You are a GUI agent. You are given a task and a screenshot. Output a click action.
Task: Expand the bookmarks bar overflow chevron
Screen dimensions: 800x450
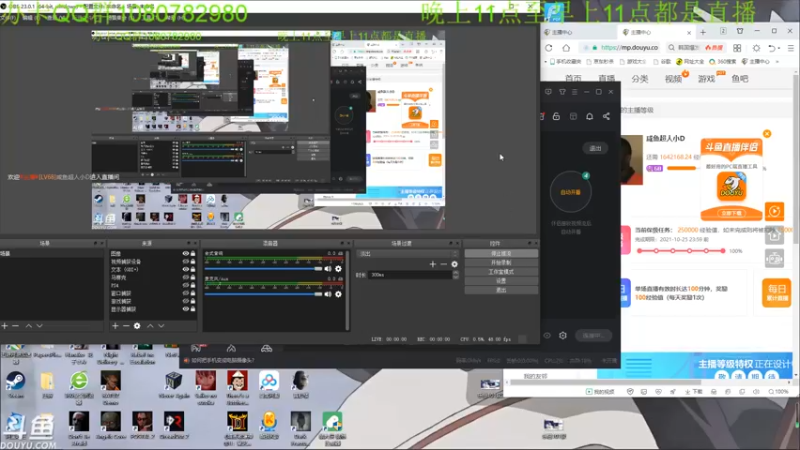pyautogui.click(x=777, y=62)
